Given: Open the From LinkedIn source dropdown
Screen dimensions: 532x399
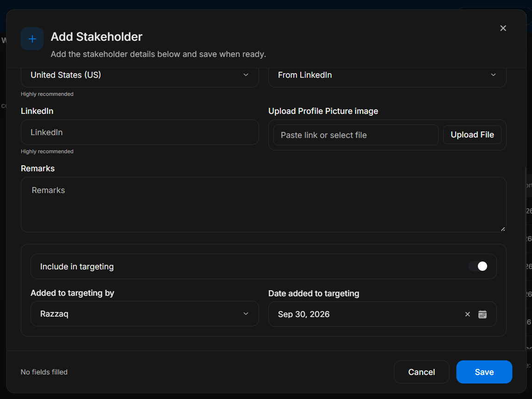Looking at the screenshot, I should [387, 75].
